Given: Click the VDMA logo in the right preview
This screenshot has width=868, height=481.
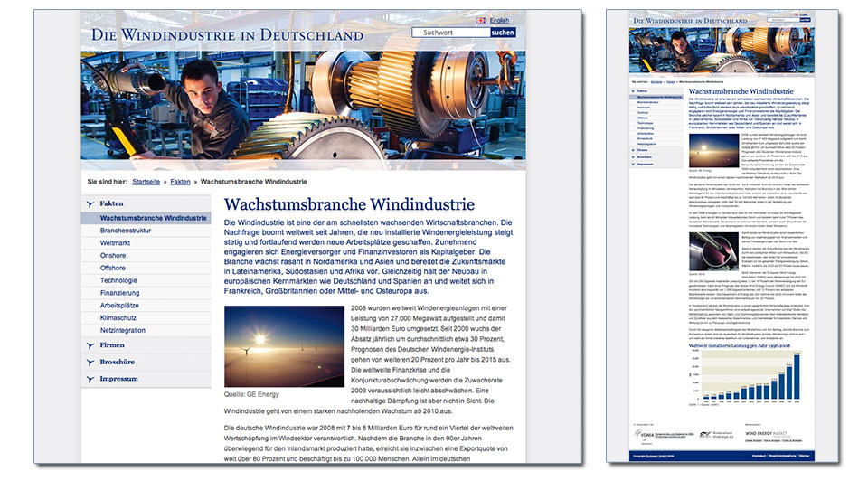Looking at the screenshot, I should [x=645, y=435].
